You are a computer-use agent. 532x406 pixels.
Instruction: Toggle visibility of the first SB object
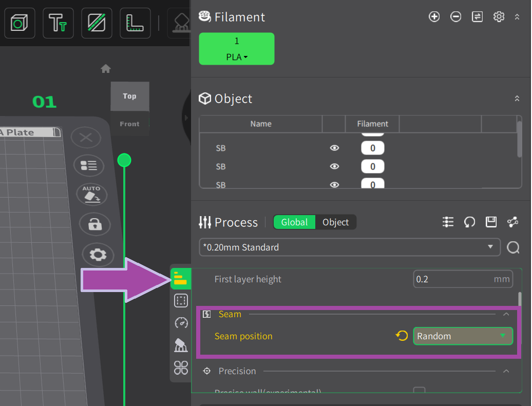(x=335, y=148)
